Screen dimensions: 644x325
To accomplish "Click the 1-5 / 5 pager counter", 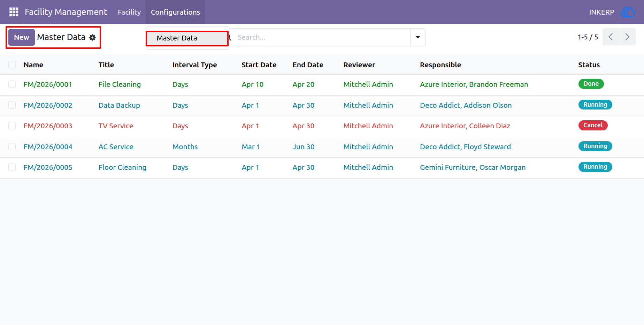I will coord(588,37).
